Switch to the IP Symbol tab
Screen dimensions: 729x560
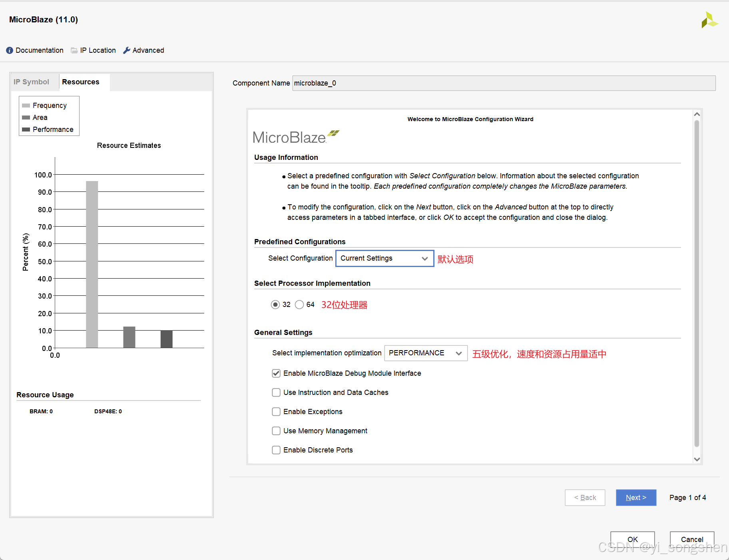click(31, 82)
